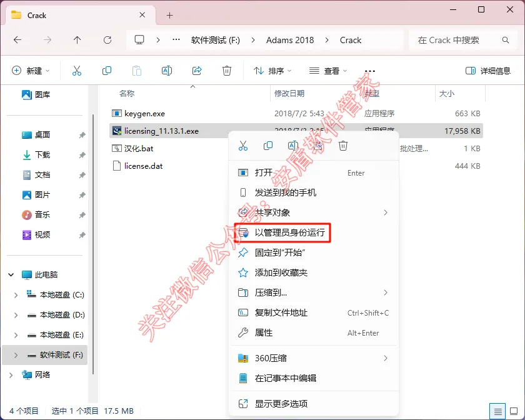Click the Copy icon in the Explorer toolbar
The image size is (525, 420).
(106, 71)
